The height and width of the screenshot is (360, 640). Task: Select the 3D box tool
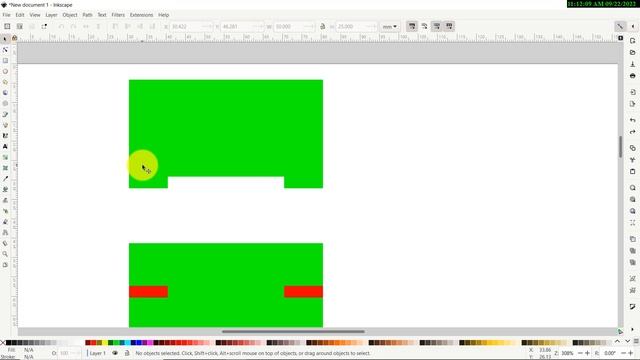click(x=5, y=93)
